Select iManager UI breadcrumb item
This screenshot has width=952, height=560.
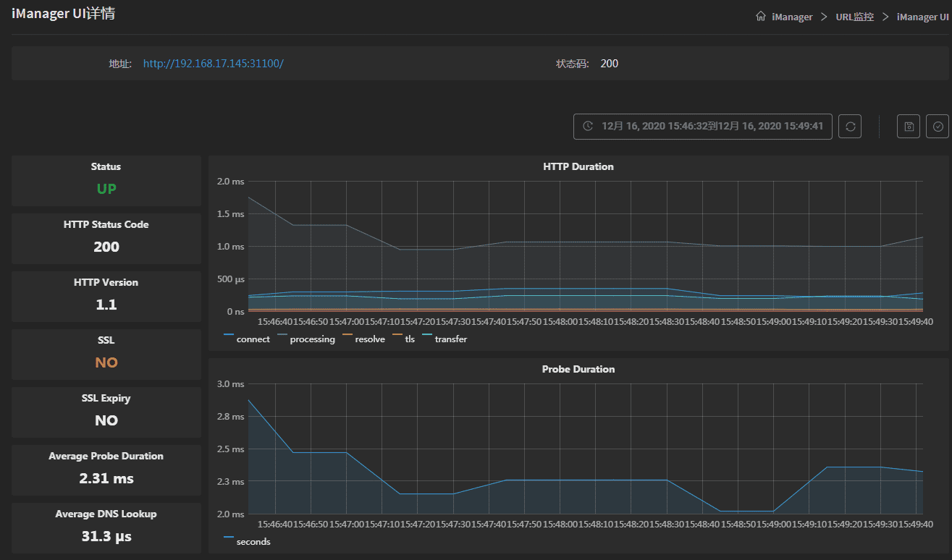(x=922, y=17)
